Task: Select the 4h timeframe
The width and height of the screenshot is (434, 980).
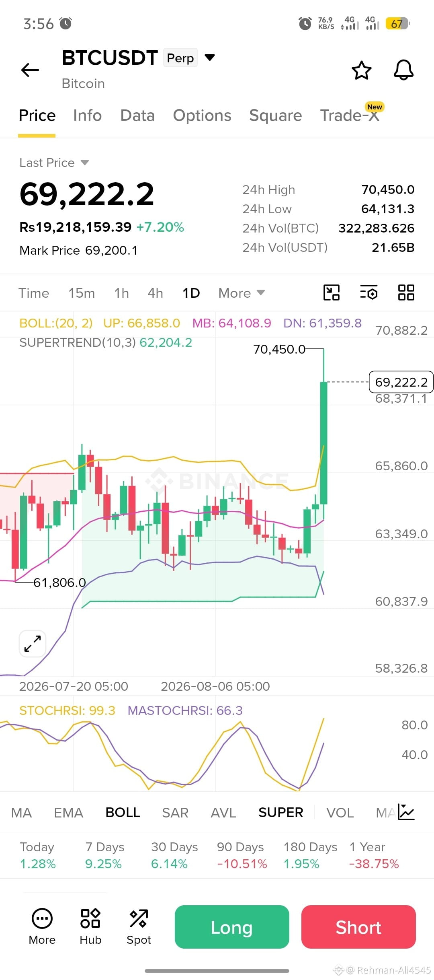Action: [x=155, y=293]
